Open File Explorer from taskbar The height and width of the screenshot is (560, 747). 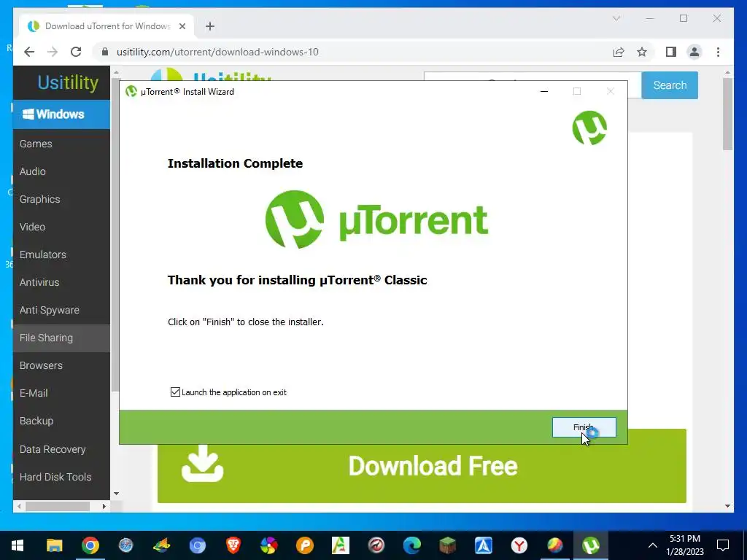(x=54, y=545)
